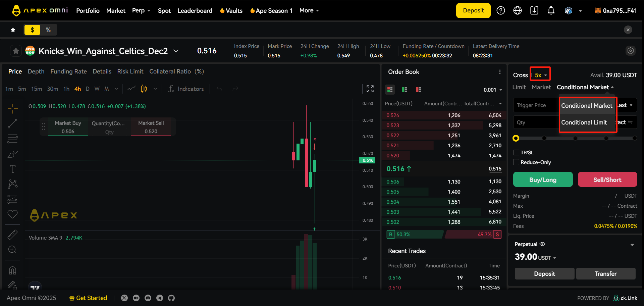644x306 pixels.
Task: Select the Text drawing tool
Action: (12, 169)
